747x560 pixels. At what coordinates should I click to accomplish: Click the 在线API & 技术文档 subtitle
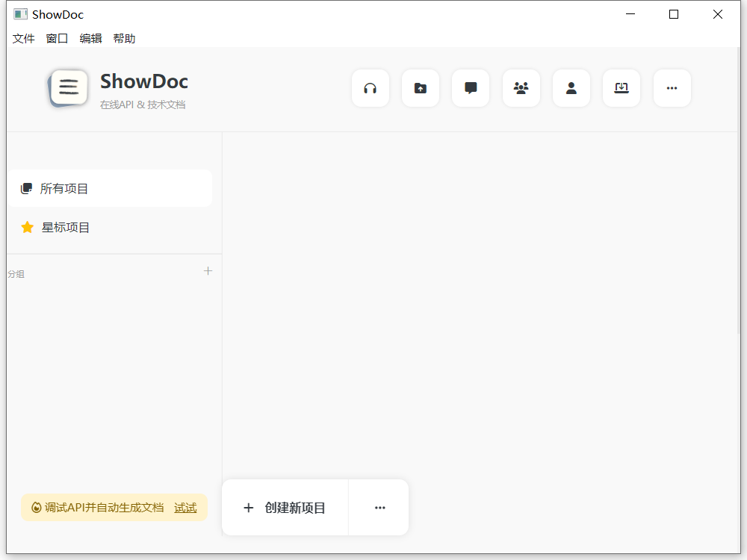point(143,105)
